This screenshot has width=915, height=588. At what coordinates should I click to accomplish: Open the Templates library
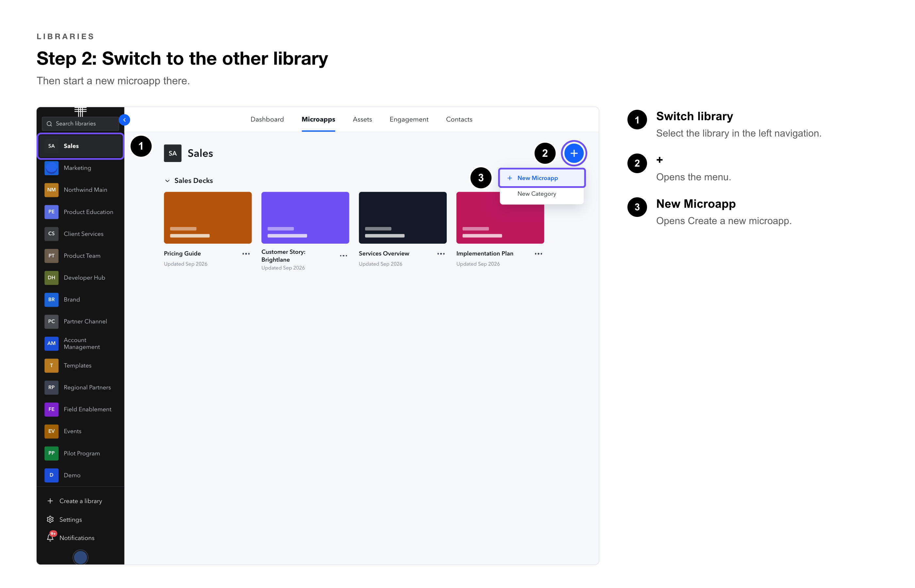point(80,366)
